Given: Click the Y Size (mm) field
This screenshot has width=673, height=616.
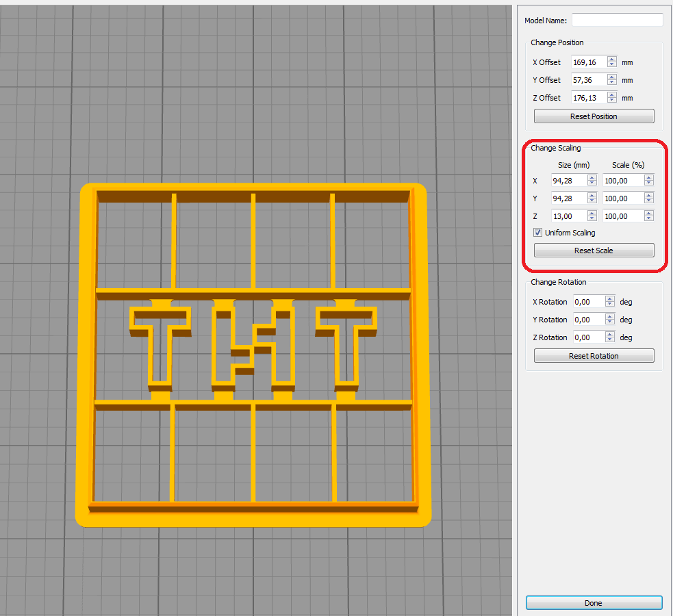Looking at the screenshot, I should [x=569, y=198].
